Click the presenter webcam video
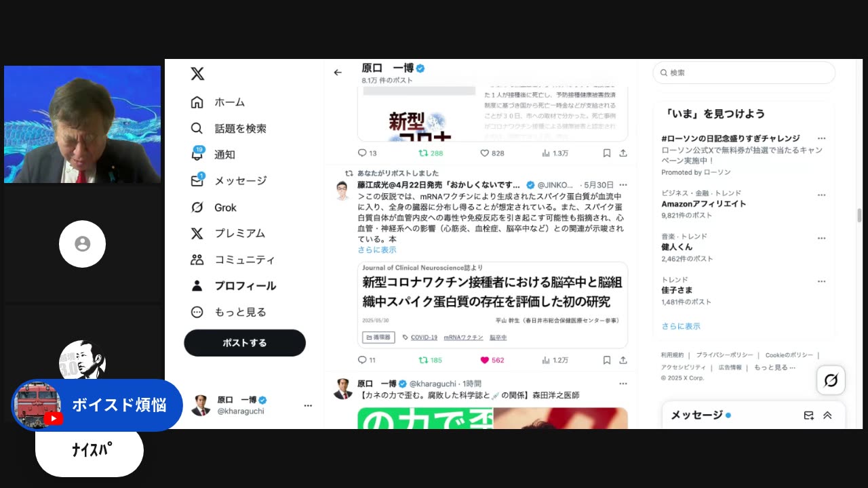Screen dimensions: 868x488 pyautogui.click(x=82, y=124)
